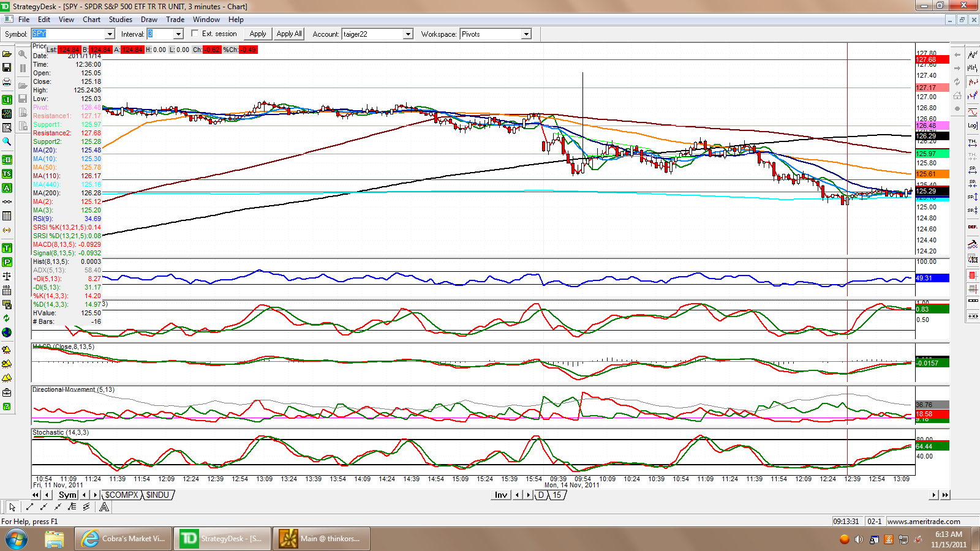The image size is (980, 551).
Task: Click the blue magnifier search icon
Action: coord(7,141)
